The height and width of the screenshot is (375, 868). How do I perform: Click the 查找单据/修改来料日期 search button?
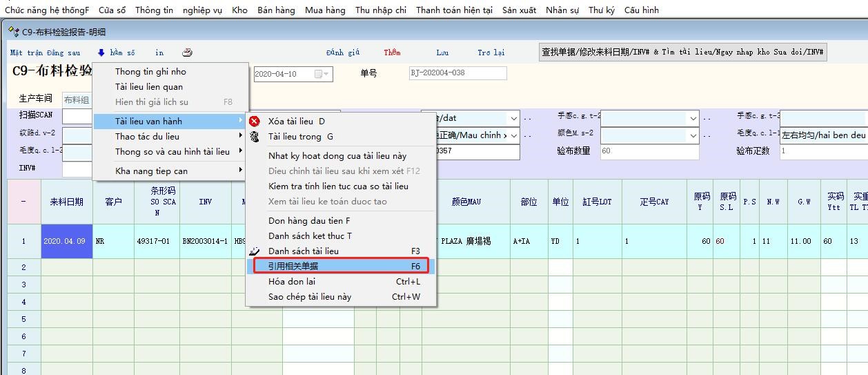pos(682,52)
